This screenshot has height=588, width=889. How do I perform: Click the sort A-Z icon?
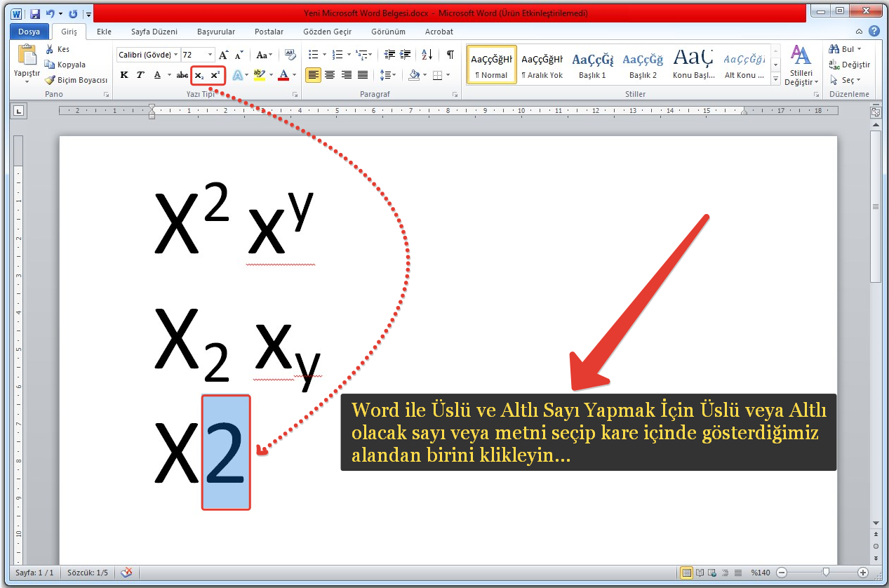[x=427, y=55]
